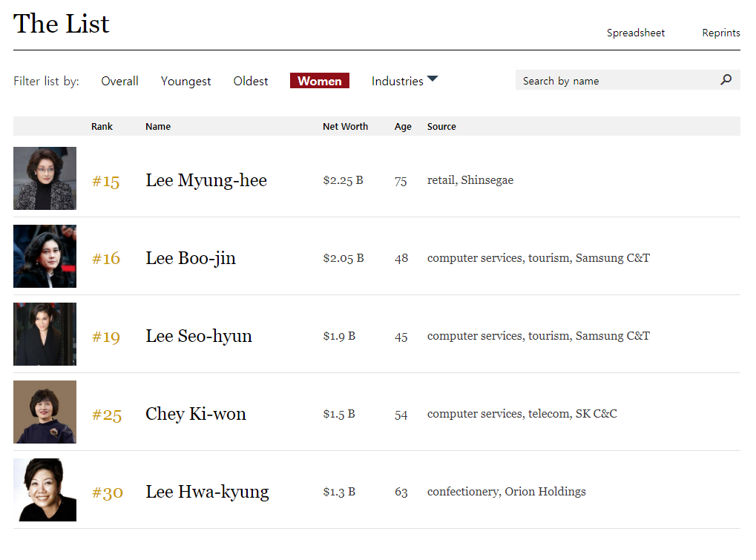Open Lee Seo-hyun's photo thumbnail
756x560 pixels.
45,334
